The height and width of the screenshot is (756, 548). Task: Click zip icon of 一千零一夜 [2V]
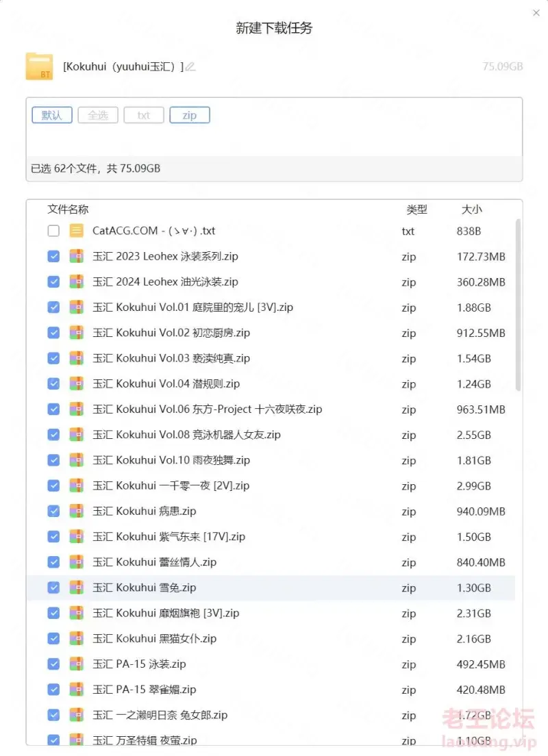click(x=76, y=486)
